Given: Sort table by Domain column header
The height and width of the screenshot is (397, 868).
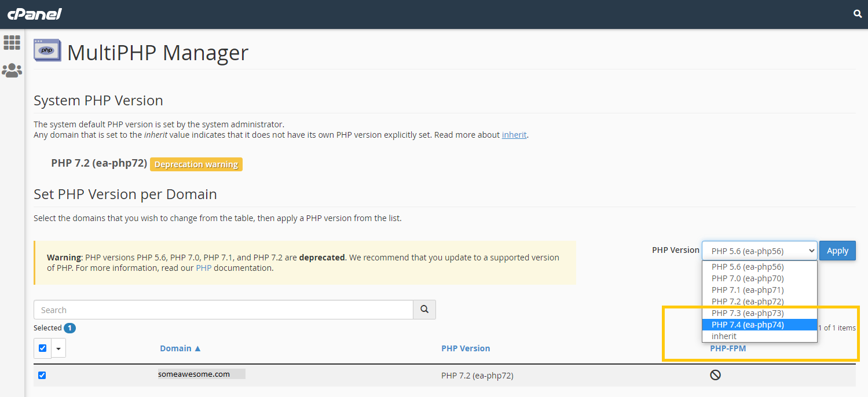Looking at the screenshot, I should [x=180, y=348].
